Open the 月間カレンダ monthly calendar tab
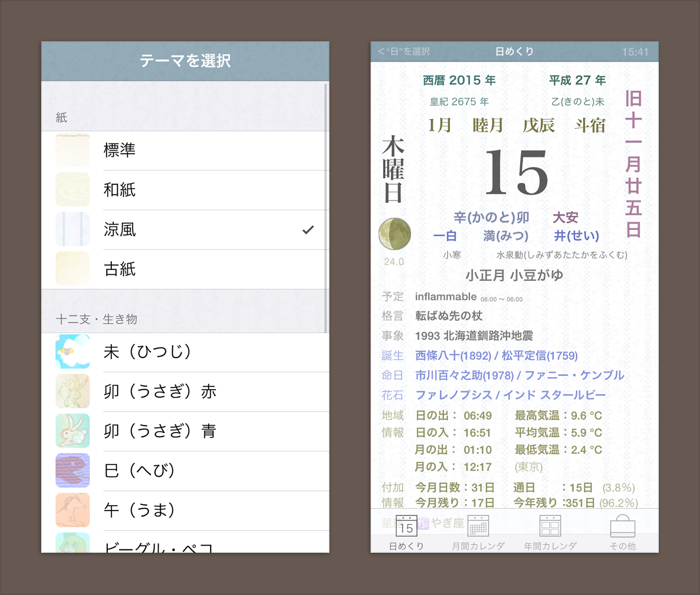Screen dimensions: 700x595 [x=478, y=533]
